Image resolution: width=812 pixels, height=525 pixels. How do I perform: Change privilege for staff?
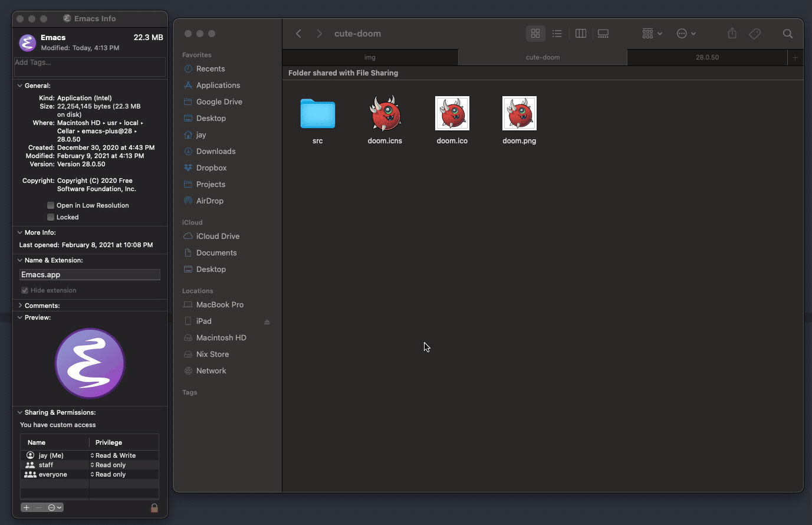[108, 465]
